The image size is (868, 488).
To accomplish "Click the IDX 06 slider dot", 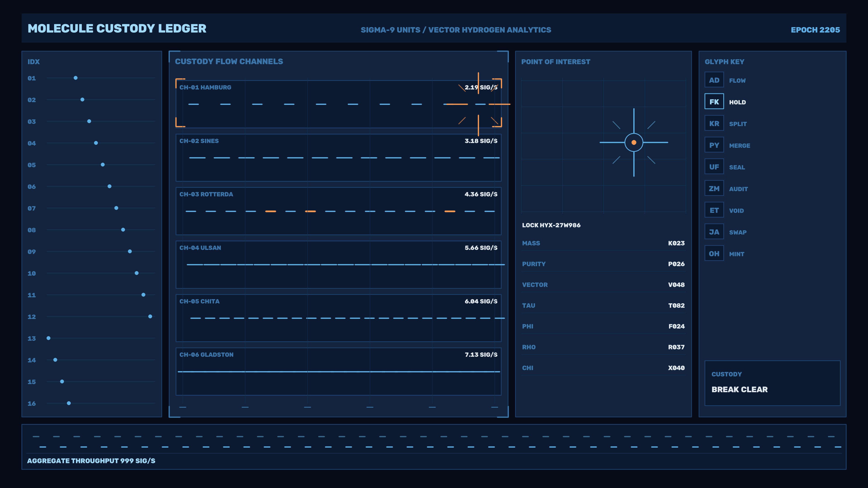I will coord(109,186).
